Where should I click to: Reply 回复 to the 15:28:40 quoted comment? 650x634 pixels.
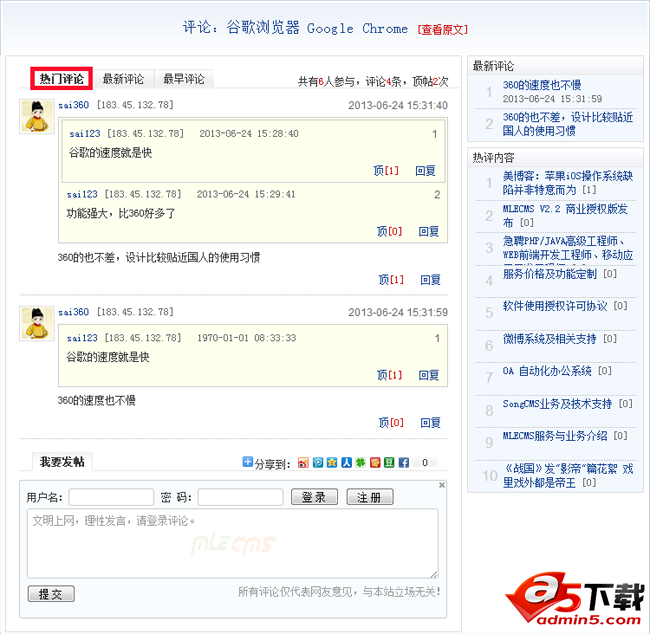(x=425, y=170)
